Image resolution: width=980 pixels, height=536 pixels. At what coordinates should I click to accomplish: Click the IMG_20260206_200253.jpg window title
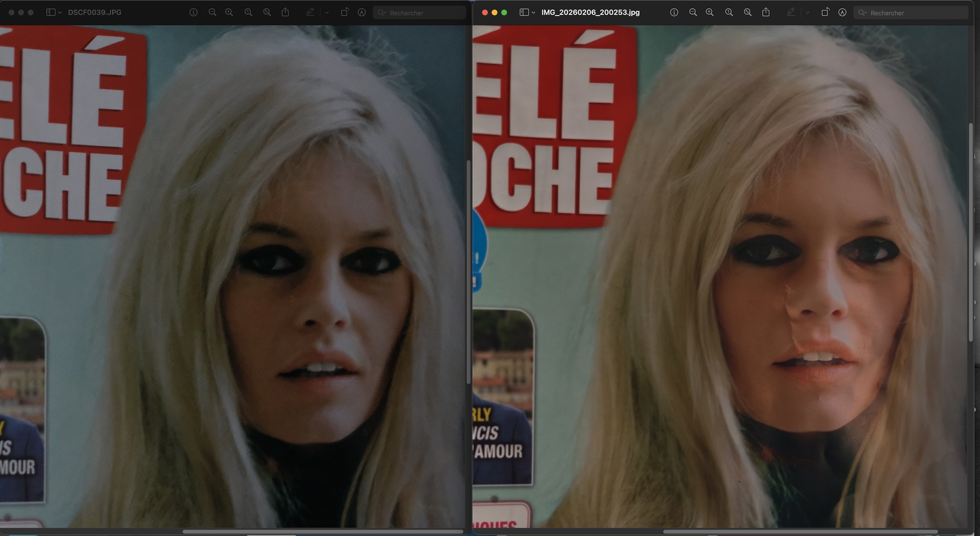590,12
